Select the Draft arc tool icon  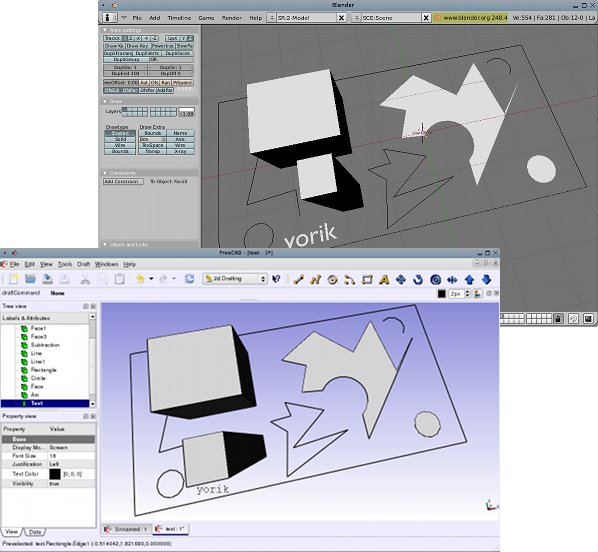pyautogui.click(x=350, y=280)
